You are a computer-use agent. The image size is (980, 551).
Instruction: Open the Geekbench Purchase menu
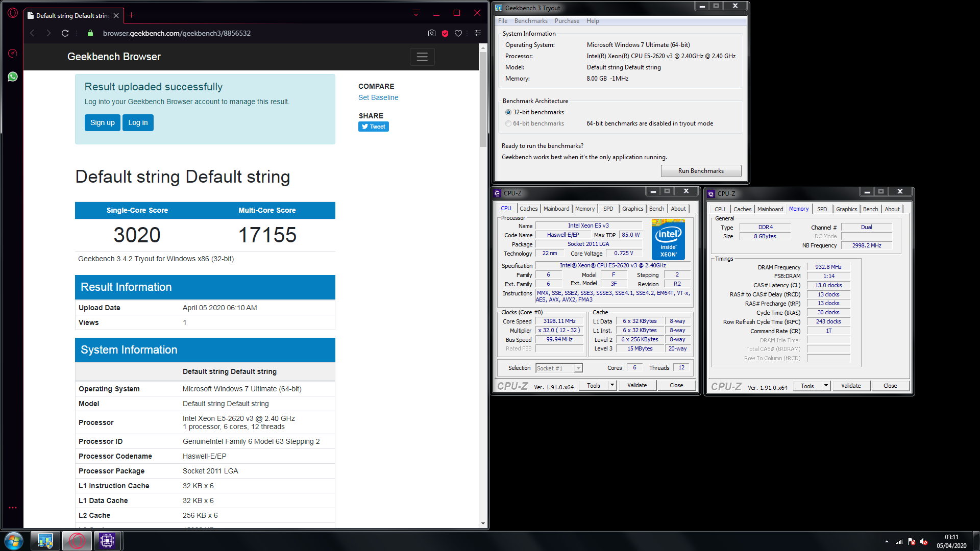pos(567,21)
